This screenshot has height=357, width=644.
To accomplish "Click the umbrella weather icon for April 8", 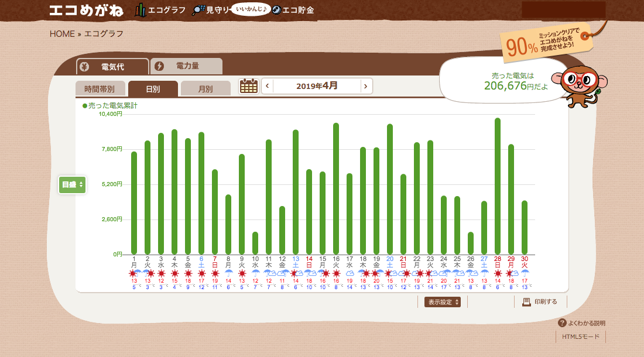I will coord(228,273).
